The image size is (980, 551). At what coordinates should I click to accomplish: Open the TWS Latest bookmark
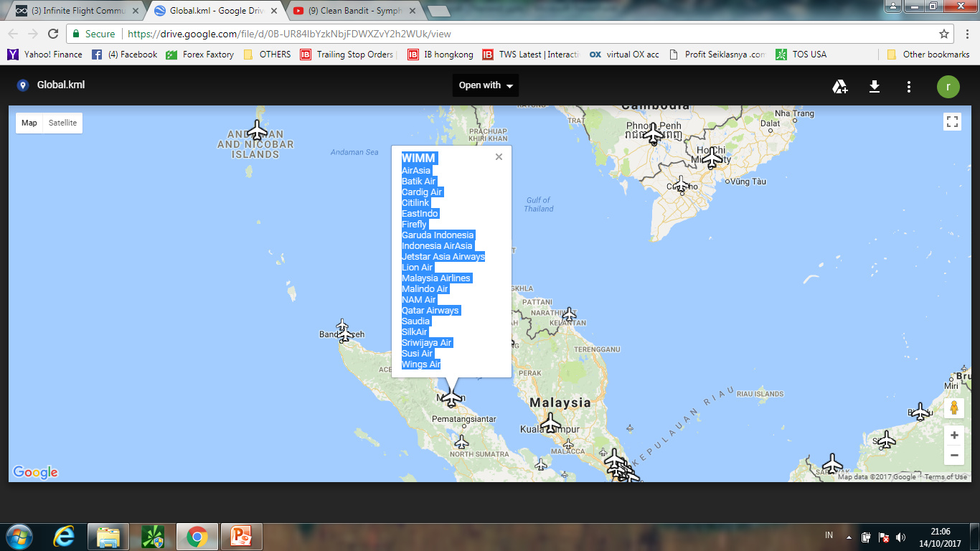tap(531, 55)
